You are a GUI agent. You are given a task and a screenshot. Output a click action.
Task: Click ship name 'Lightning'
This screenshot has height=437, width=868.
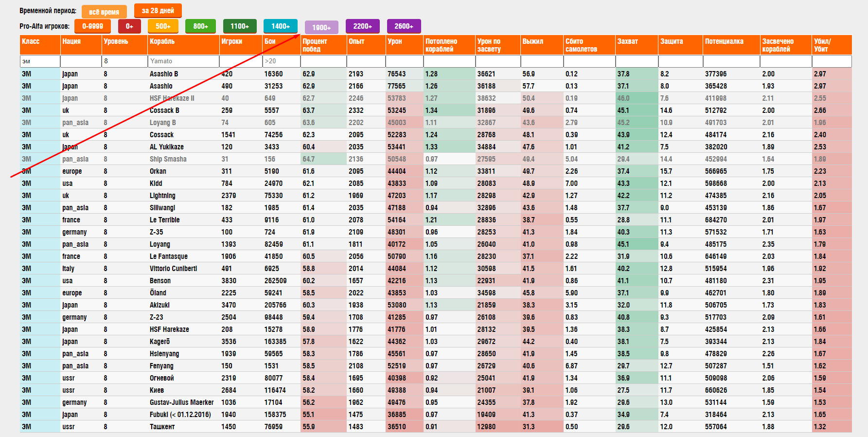tap(162, 196)
